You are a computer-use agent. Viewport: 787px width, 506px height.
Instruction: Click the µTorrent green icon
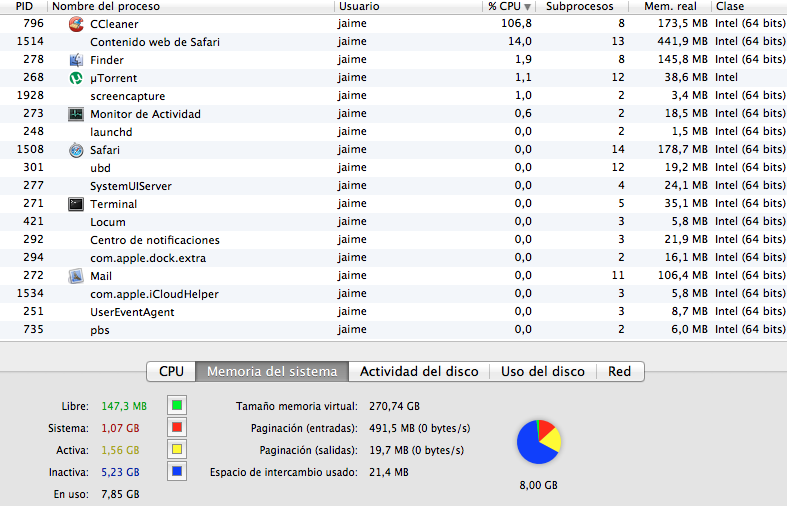tap(76, 78)
